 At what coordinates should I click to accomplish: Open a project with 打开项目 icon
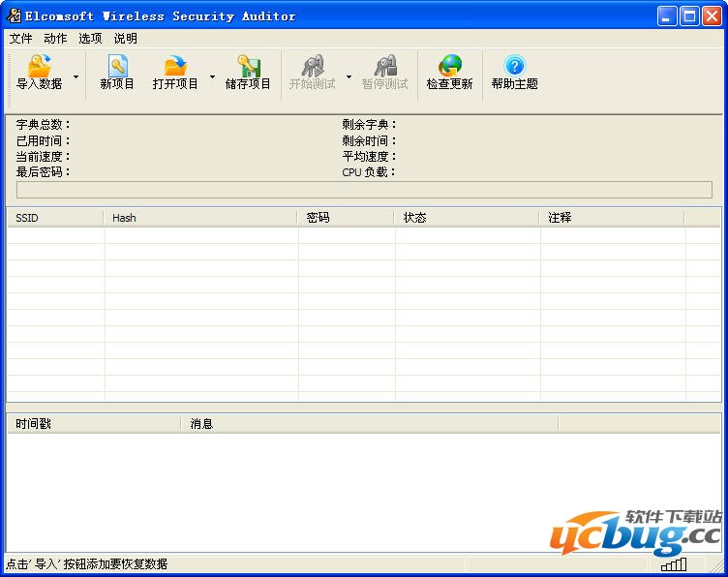click(175, 67)
